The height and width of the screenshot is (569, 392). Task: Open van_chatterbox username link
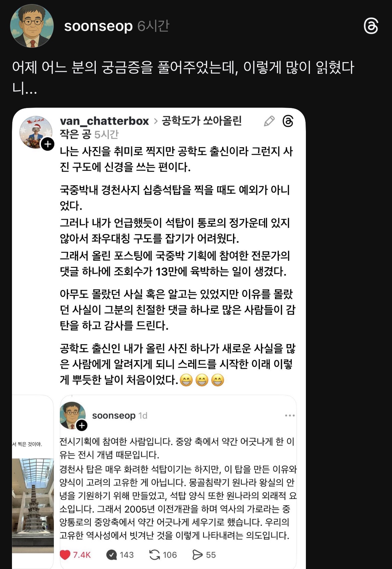(104, 121)
